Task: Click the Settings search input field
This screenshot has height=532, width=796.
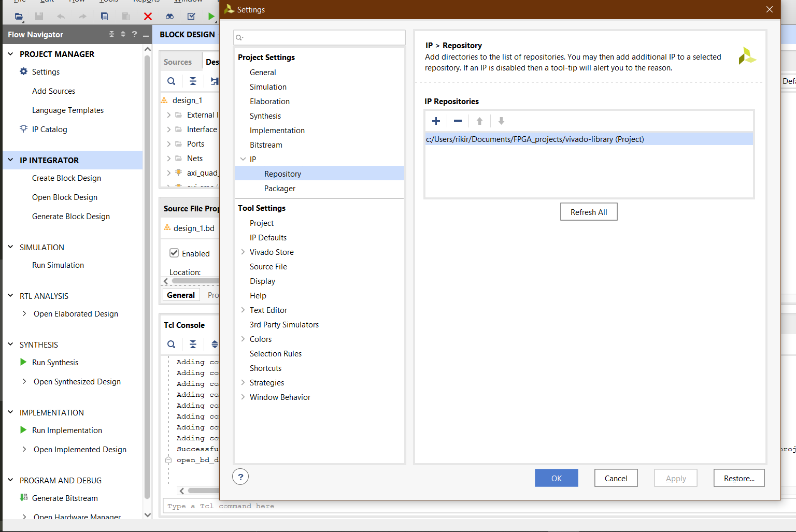Action: pyautogui.click(x=319, y=37)
